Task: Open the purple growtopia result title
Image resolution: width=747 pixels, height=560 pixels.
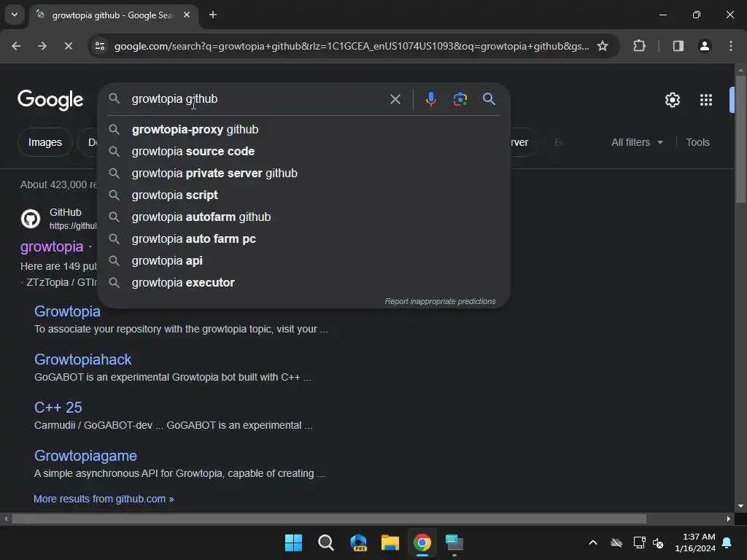Action: [52, 246]
